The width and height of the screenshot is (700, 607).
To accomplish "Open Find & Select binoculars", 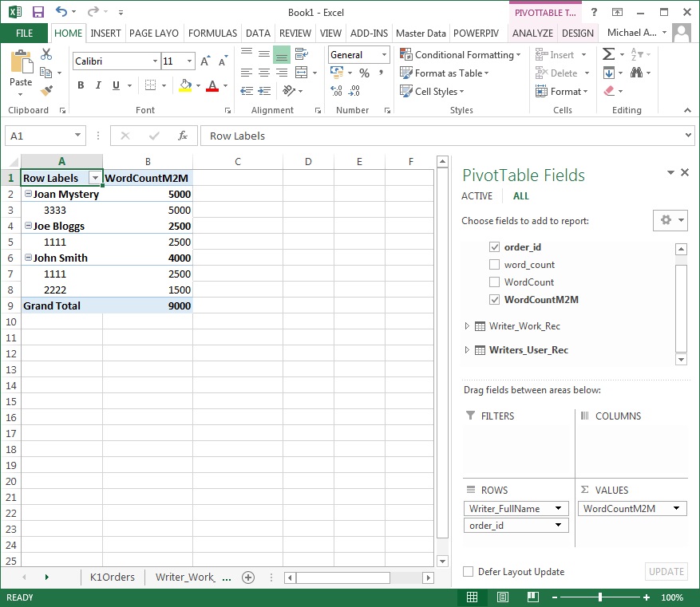I will [637, 73].
